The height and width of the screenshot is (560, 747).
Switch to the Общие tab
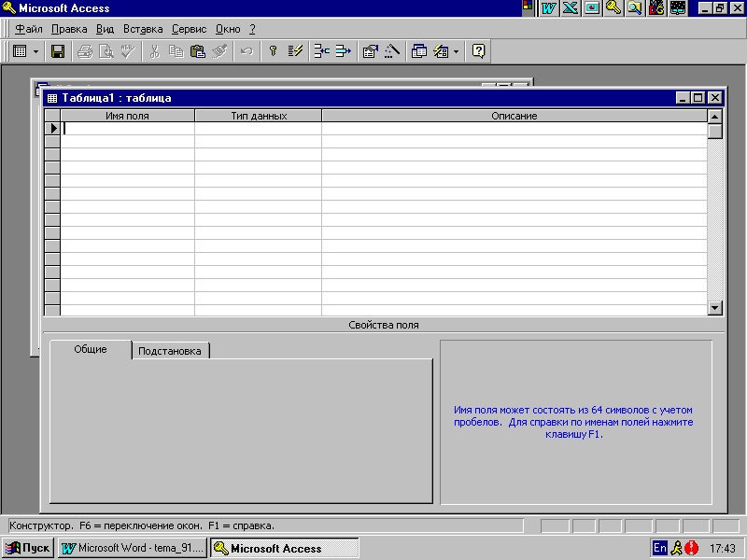pyautogui.click(x=90, y=349)
